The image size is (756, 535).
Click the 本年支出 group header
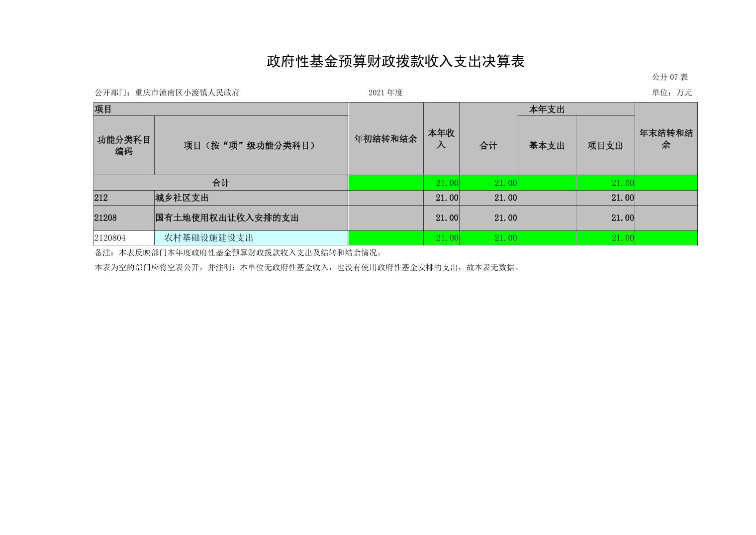point(547,109)
